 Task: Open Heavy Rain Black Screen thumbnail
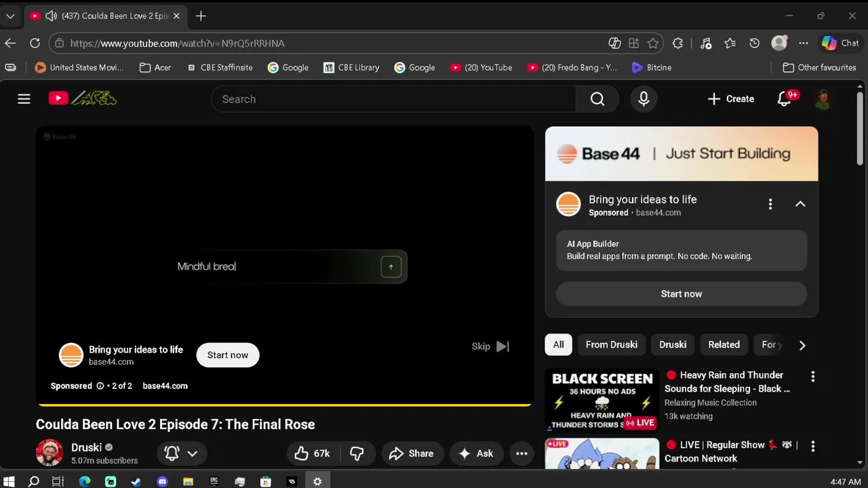pyautogui.click(x=602, y=399)
